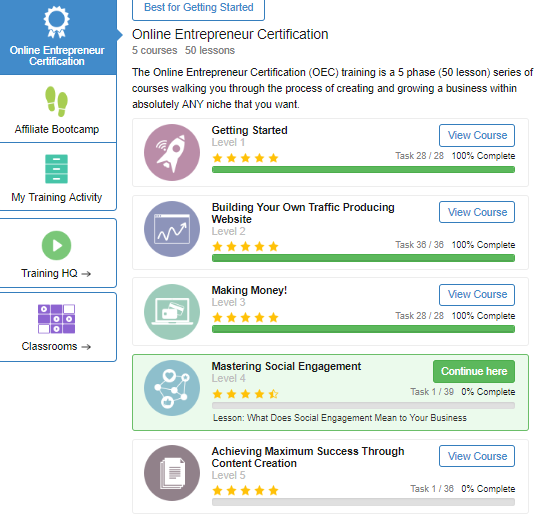Open the Classrooms purple grid icon
This screenshot has height=514, width=545.
point(56,319)
